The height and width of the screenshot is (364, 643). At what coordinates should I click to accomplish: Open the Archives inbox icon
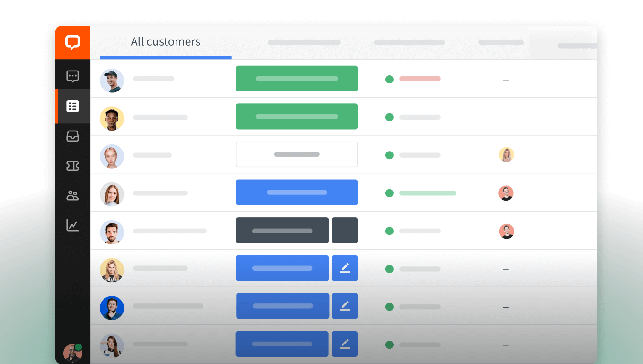tap(73, 136)
